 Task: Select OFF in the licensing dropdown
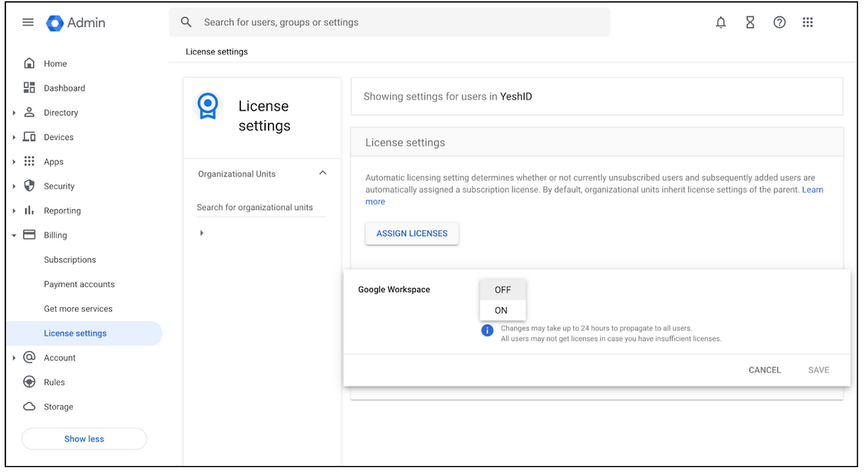click(503, 289)
